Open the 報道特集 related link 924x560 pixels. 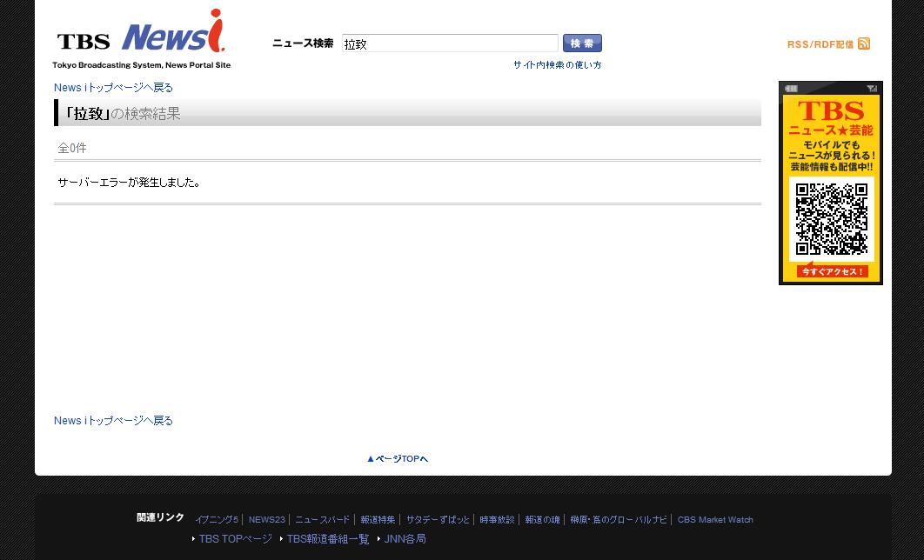pyautogui.click(x=378, y=520)
